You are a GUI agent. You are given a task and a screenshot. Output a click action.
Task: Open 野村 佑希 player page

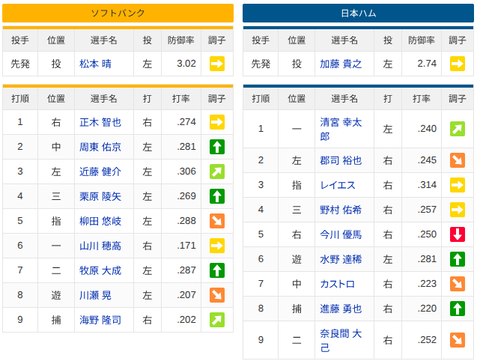point(341,210)
